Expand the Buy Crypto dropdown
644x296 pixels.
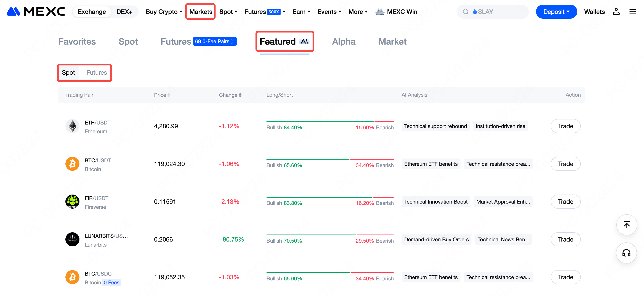point(164,11)
